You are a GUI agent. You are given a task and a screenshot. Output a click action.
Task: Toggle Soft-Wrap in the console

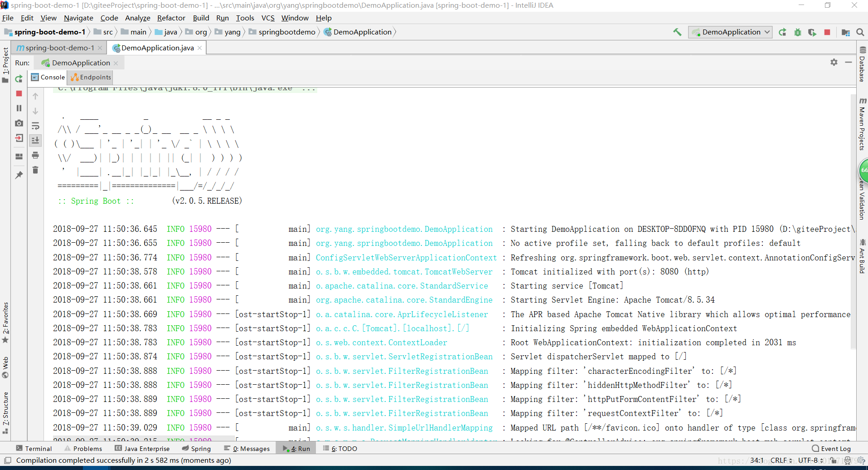[35, 126]
